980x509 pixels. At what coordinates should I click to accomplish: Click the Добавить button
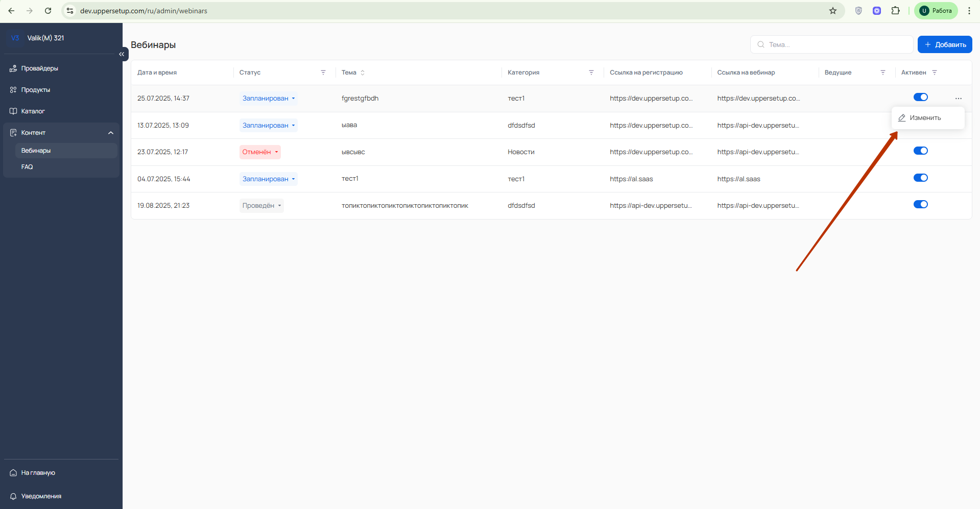click(945, 44)
